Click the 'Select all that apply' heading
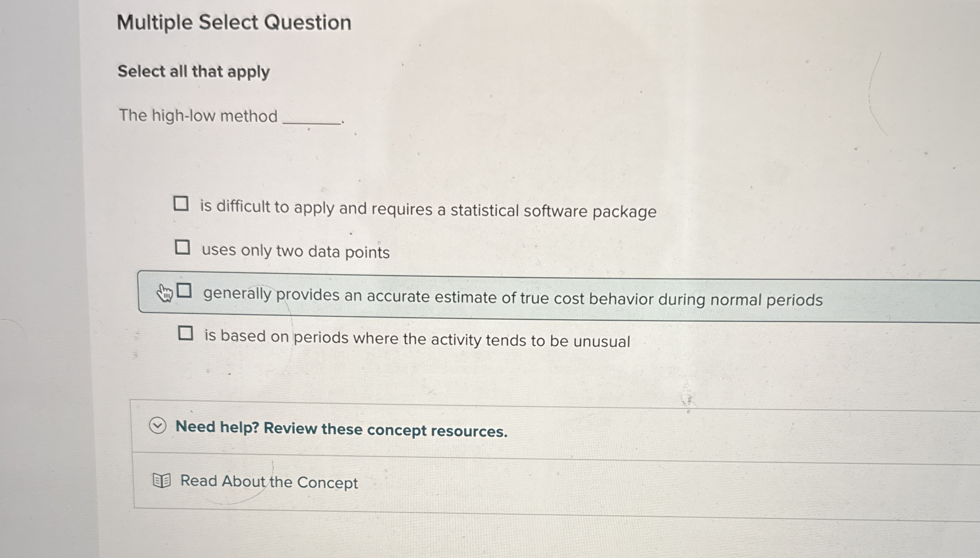The height and width of the screenshot is (558, 980). 193,72
